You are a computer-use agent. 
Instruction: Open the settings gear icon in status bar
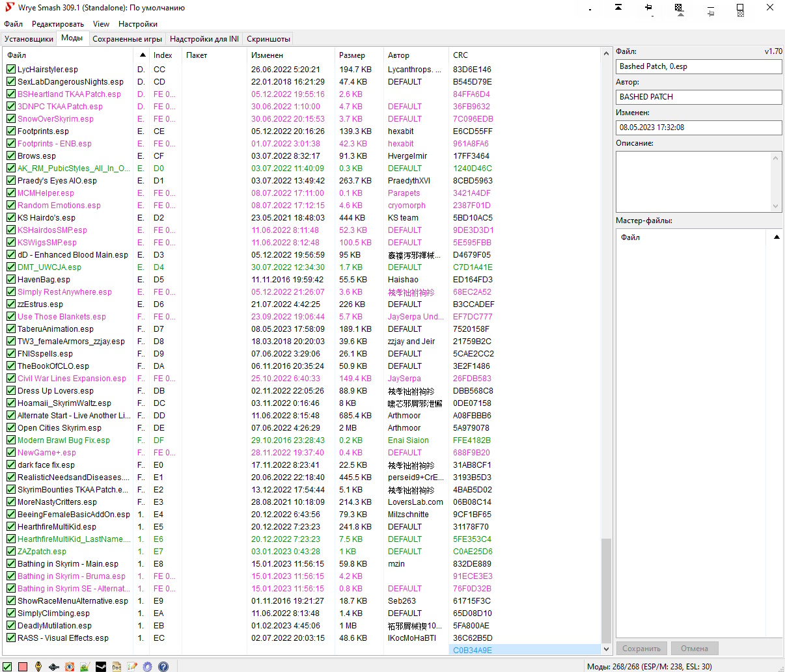coord(148,666)
